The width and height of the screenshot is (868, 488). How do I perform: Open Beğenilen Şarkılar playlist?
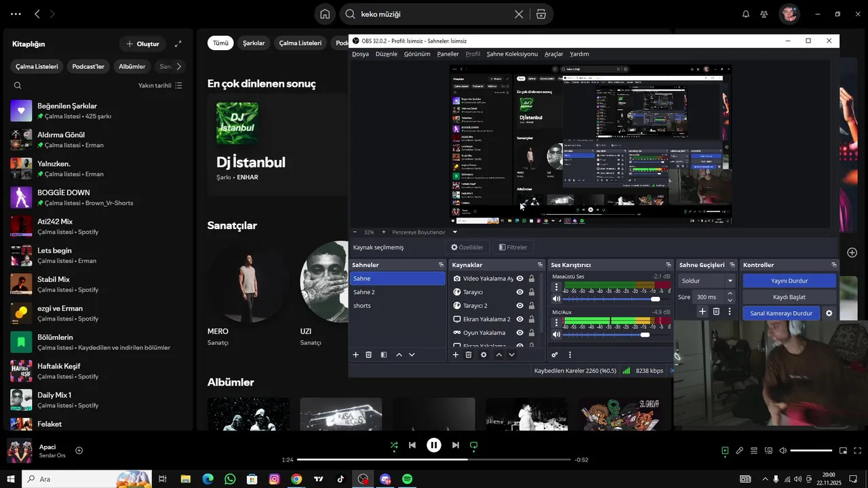pyautogui.click(x=98, y=110)
